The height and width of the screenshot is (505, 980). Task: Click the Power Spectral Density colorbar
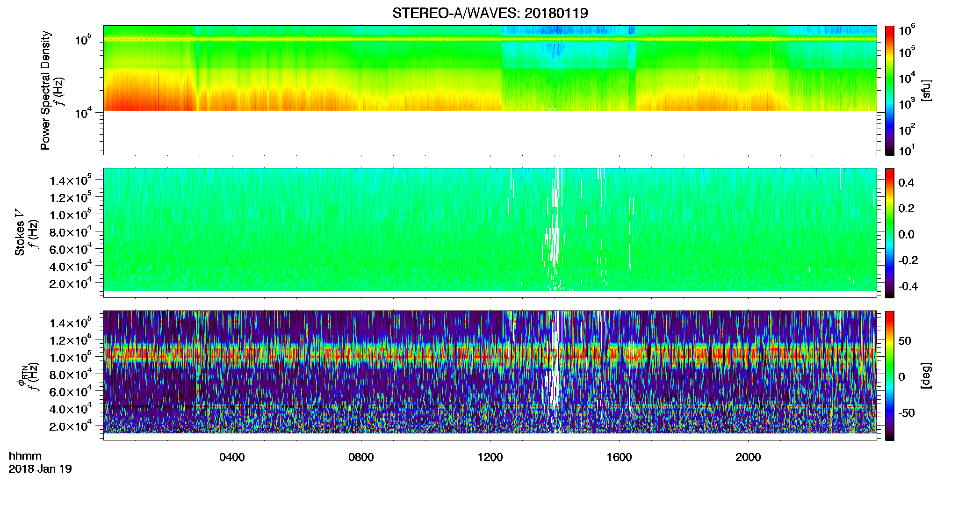[x=890, y=90]
